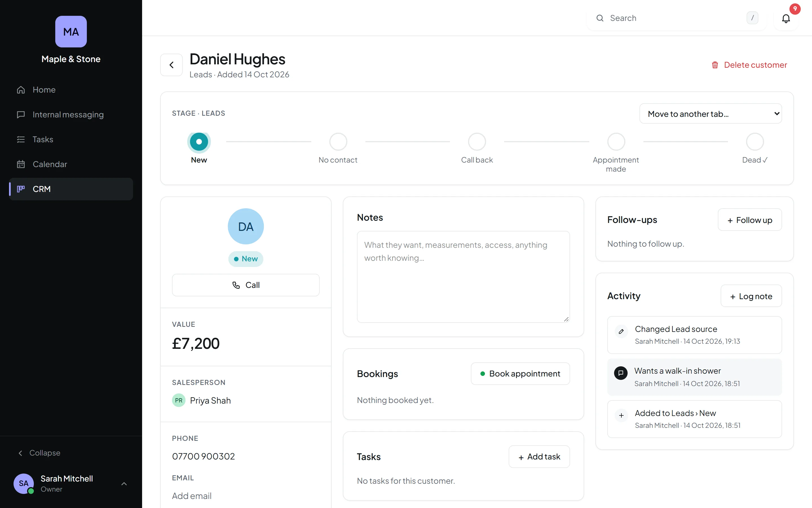Screen dimensions: 812x508
Task: Click the Tasks list icon
Action: 21,139
